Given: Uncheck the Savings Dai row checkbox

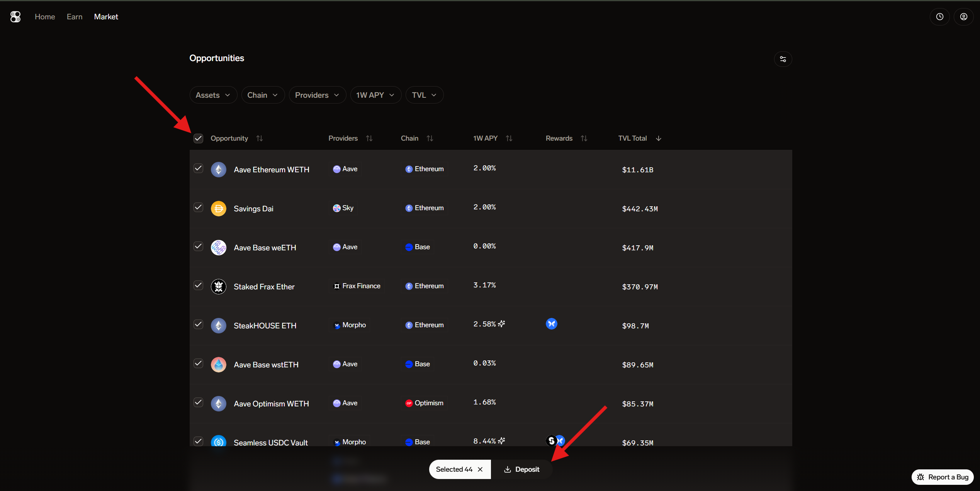Looking at the screenshot, I should (198, 207).
